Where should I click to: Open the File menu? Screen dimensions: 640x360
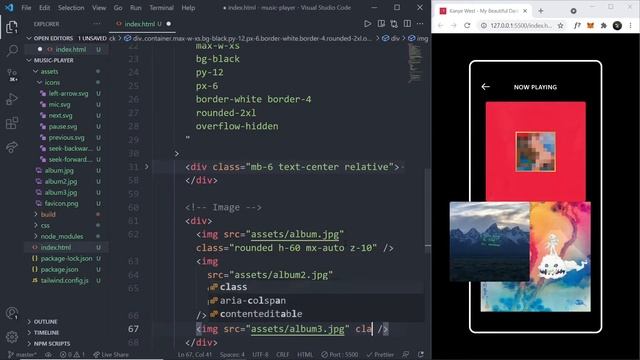(x=26, y=8)
